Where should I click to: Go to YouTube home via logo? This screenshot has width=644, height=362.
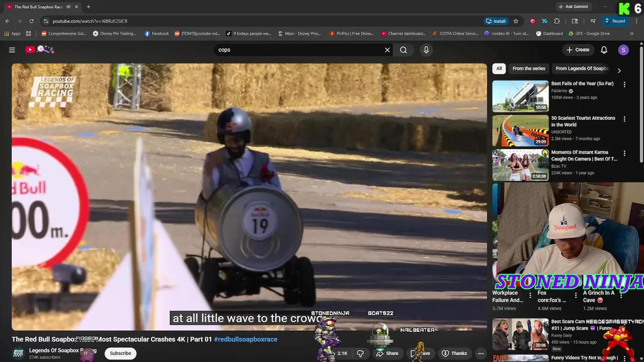tap(40, 49)
